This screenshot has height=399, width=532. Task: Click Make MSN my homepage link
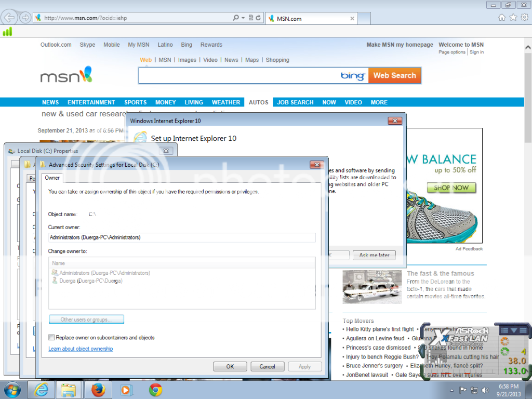tap(400, 45)
